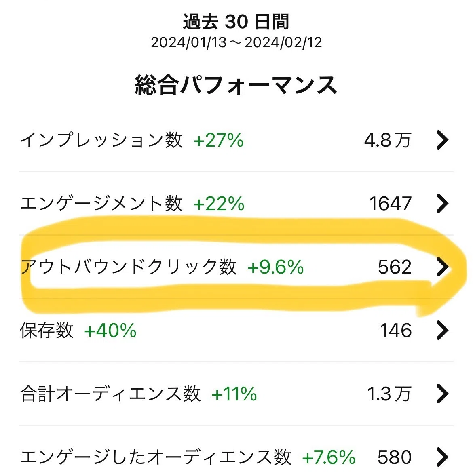473x476 pixels.
Task: Select the 合計オーディエンス数 label
Action: (110, 394)
